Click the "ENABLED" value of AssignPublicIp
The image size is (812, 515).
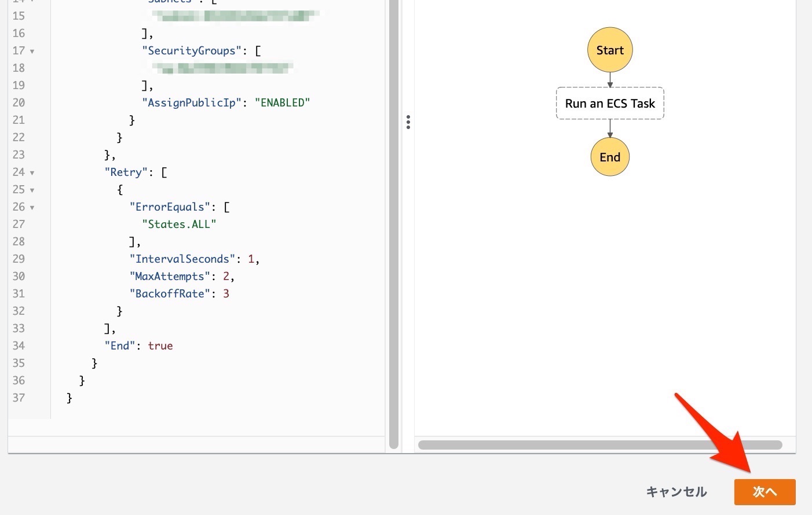pos(282,102)
